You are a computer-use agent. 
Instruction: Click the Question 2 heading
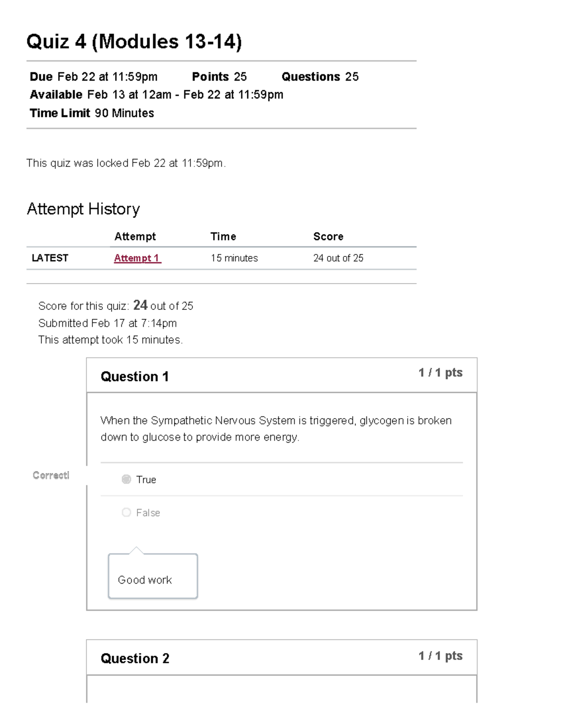135,658
